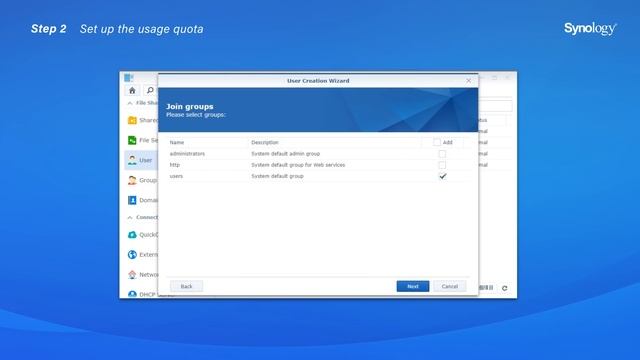The width and height of the screenshot is (640, 360).
Task: Open the QuickConnect cloud icon
Action: click(132, 235)
